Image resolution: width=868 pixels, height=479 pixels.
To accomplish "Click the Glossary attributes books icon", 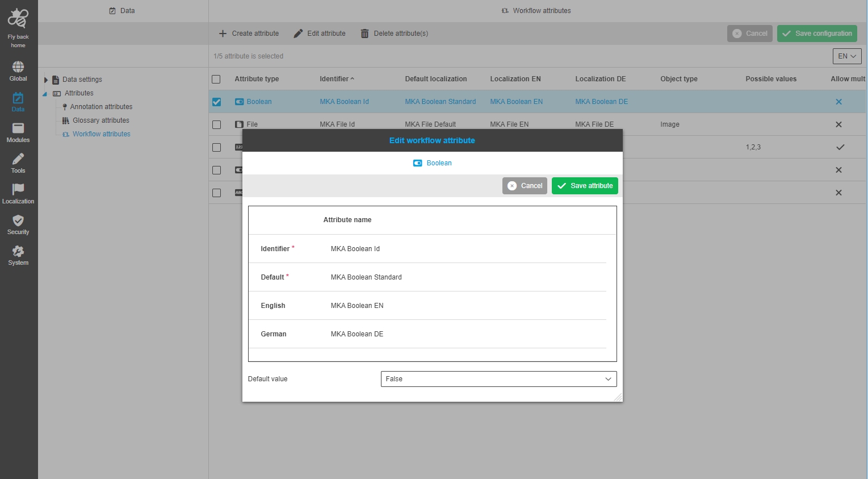I will [65, 120].
